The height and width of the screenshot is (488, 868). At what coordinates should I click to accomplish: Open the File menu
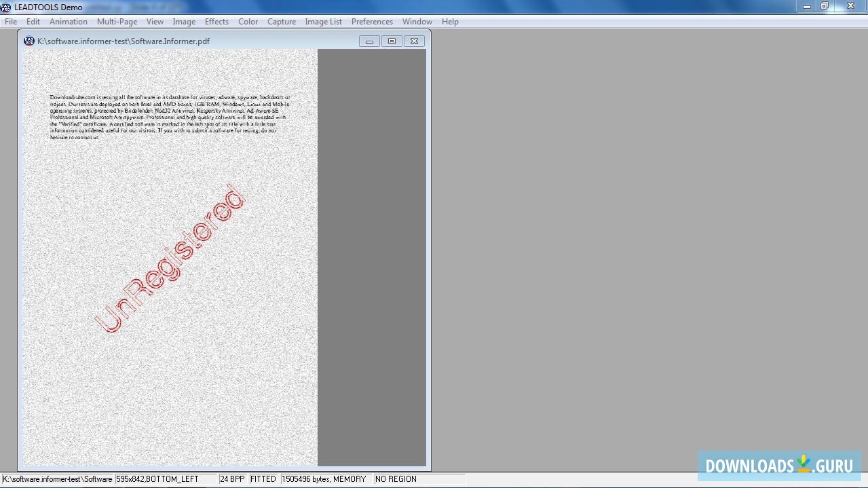[x=10, y=21]
